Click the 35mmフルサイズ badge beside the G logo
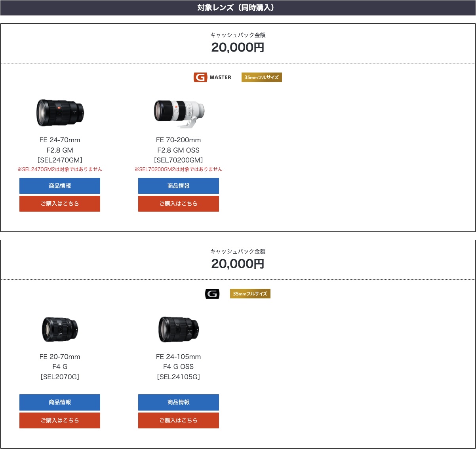Image resolution: width=476 pixels, height=449 pixels. [250, 294]
